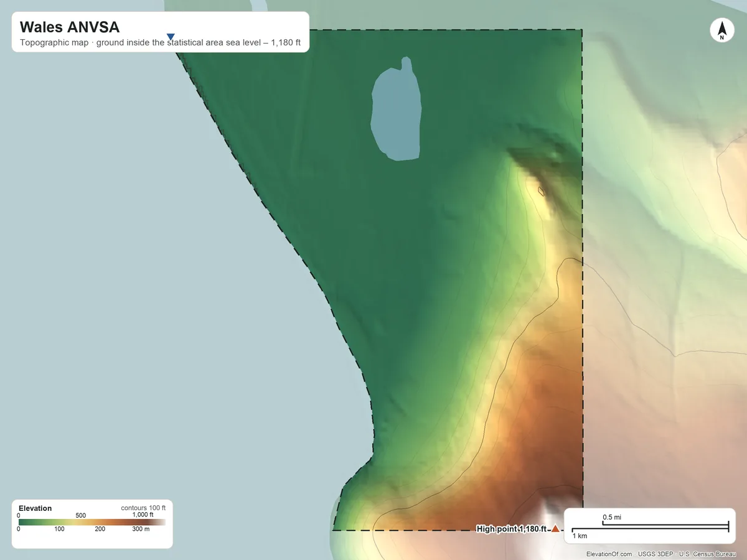Click the '1,000 ft' legend tick label
Screen dimensions: 747x560
(x=143, y=515)
